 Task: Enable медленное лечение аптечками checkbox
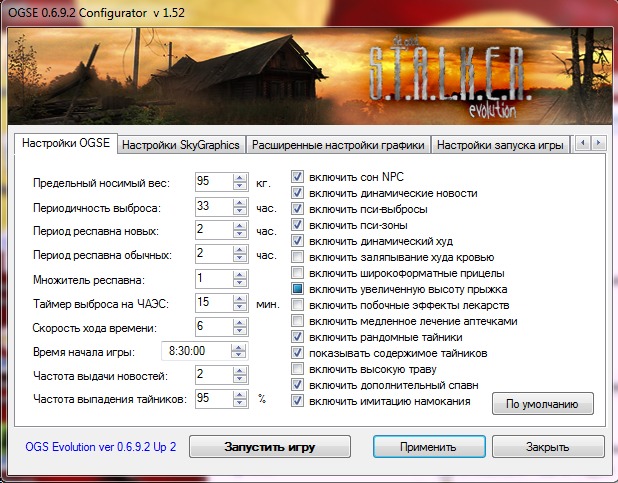pos(297,321)
